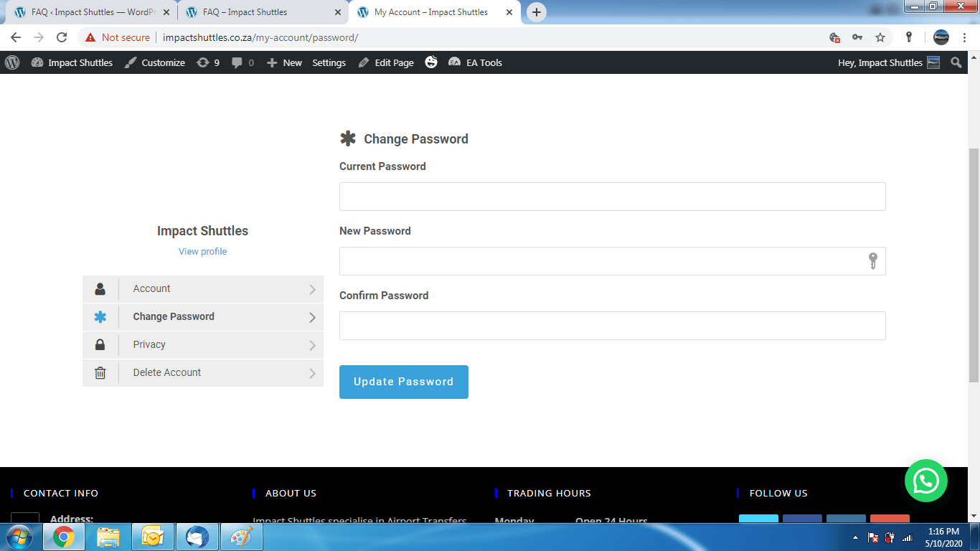Click the key icon in New Password field
Viewport: 980px width, 551px height.
tap(872, 260)
